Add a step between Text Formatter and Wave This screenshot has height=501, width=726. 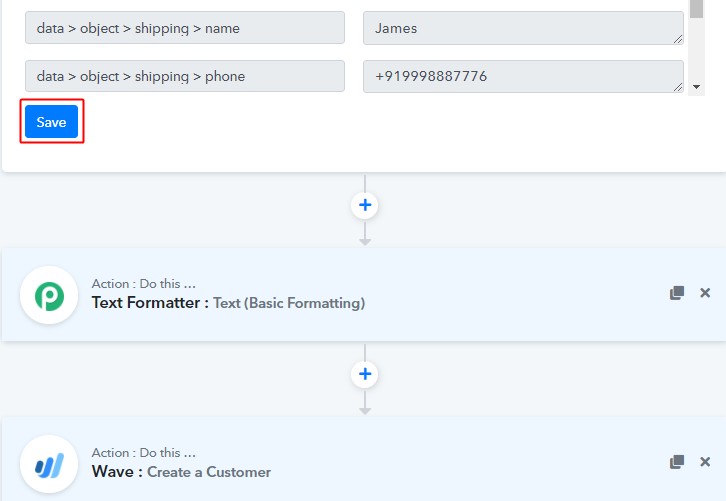click(x=365, y=374)
